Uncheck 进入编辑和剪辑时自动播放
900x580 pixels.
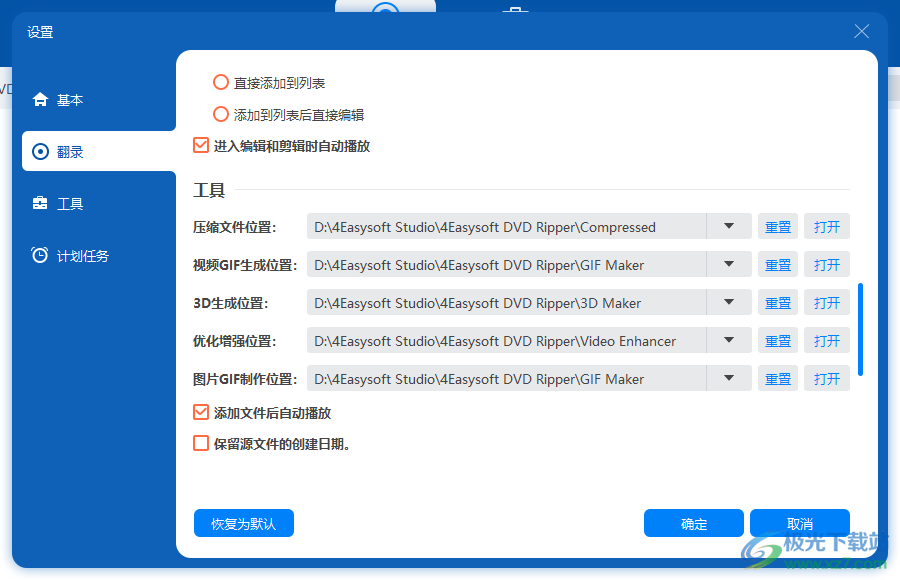(x=201, y=145)
